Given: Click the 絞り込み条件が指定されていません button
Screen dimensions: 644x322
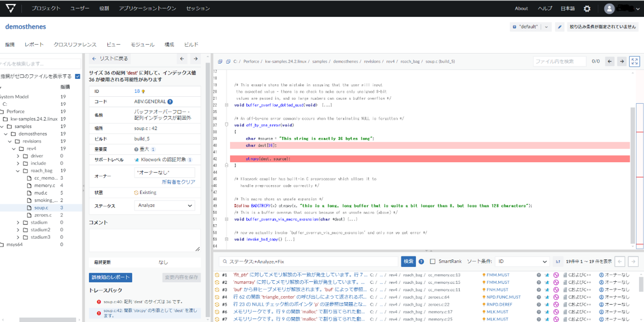Looking at the screenshot, I should [603, 27].
